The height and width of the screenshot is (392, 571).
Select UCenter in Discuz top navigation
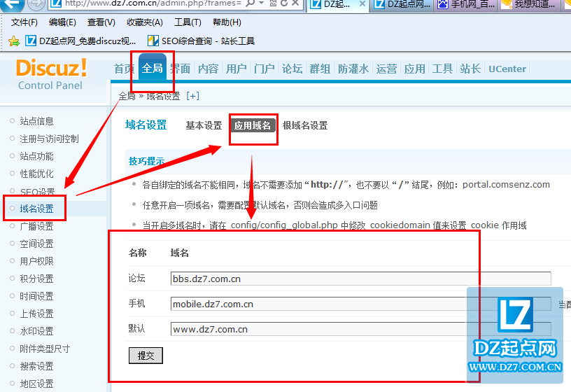pos(507,69)
